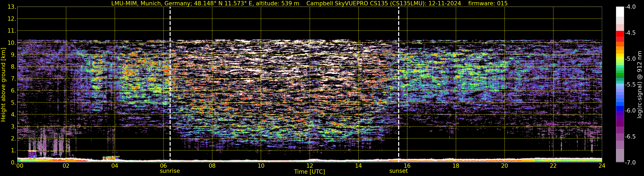Screen dimensions: 644x176
Task: Click the "altitude: 539 m" text
Action: point(277,3)
